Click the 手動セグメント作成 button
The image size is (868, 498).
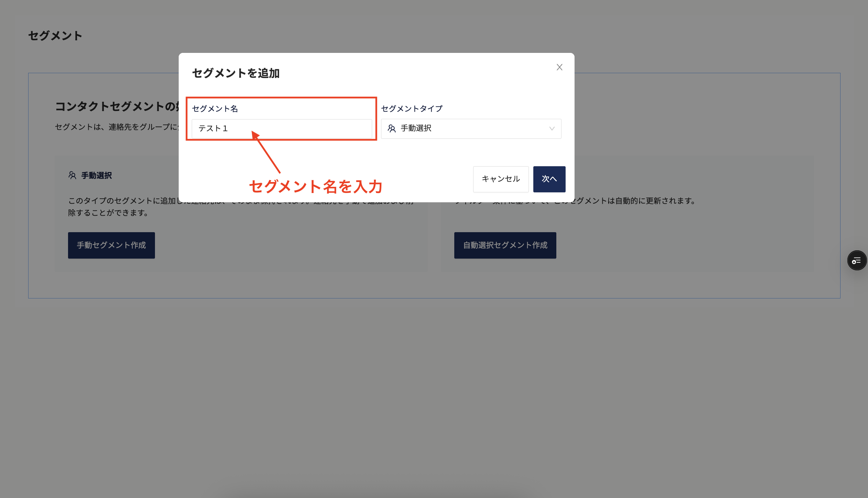[x=111, y=245]
